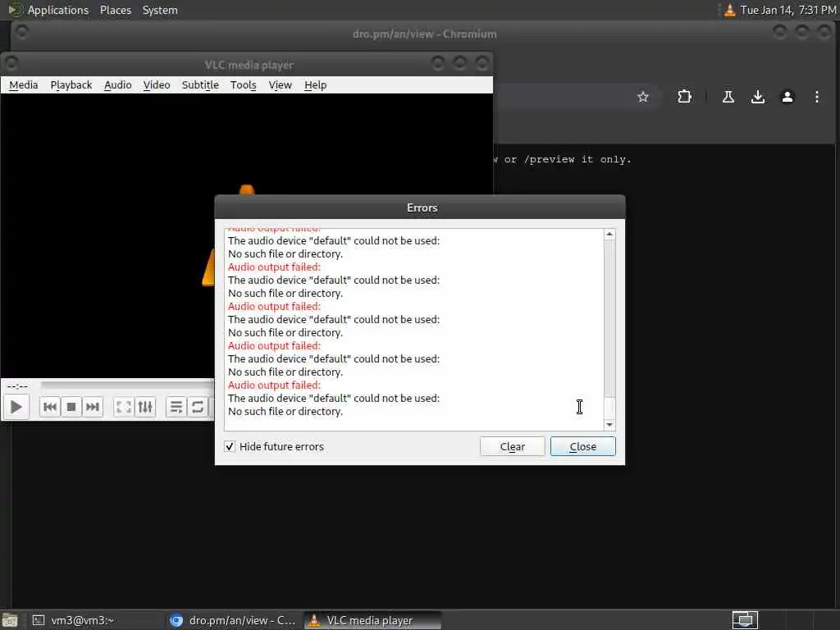Open the Tools menu in VLC
Viewport: 840px width, 630px height.
coord(243,85)
